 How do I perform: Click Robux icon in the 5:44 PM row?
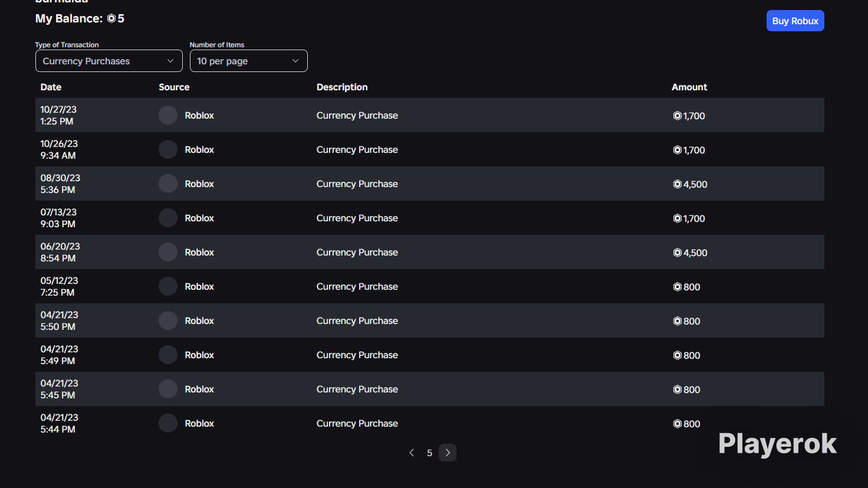pos(678,424)
